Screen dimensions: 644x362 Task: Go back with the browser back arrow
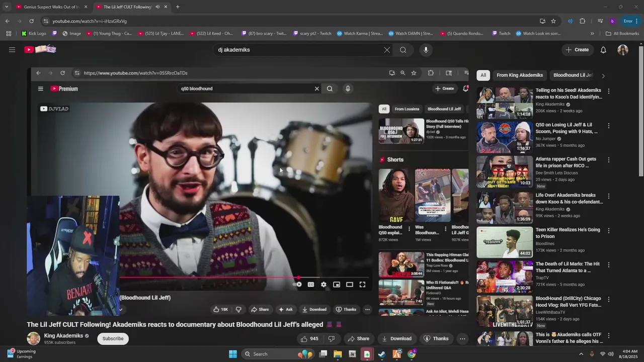[x=7, y=21]
